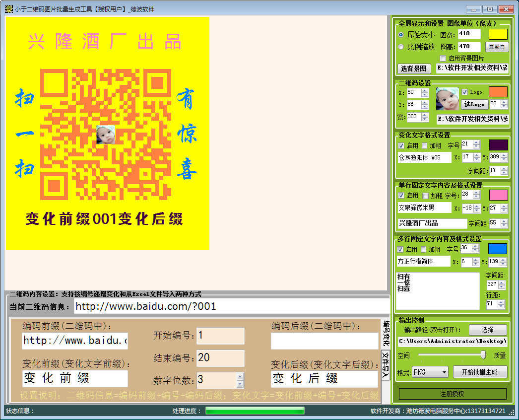Click the Logo file path field

point(473,119)
